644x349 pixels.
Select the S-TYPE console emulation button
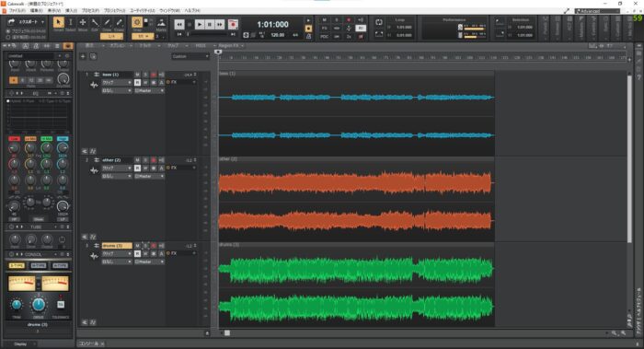17,265
